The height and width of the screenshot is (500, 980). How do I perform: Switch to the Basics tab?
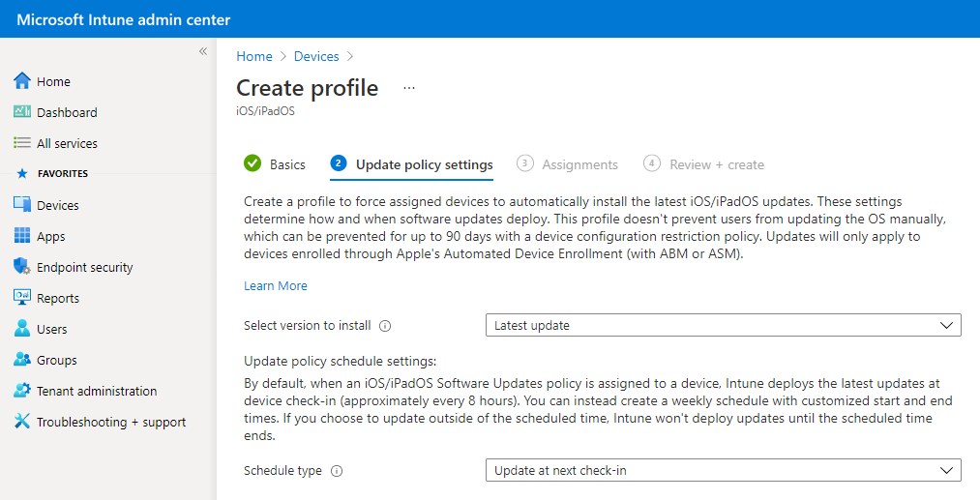coord(276,164)
